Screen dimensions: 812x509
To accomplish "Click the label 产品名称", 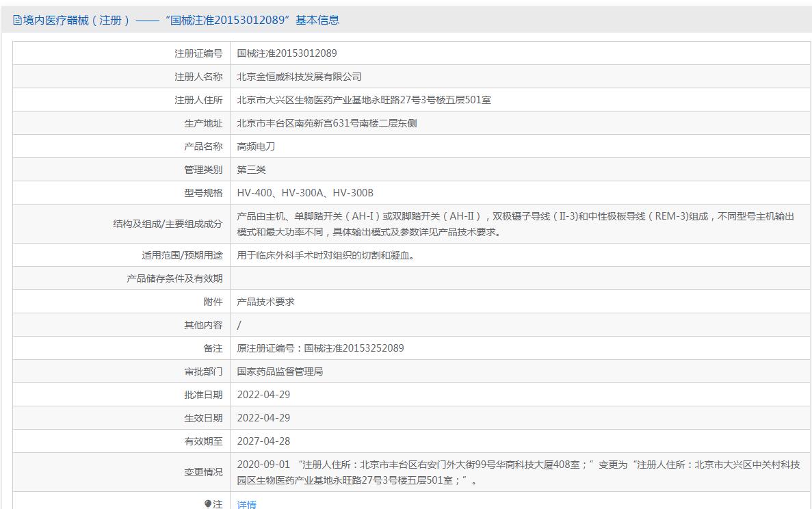I will [x=203, y=146].
